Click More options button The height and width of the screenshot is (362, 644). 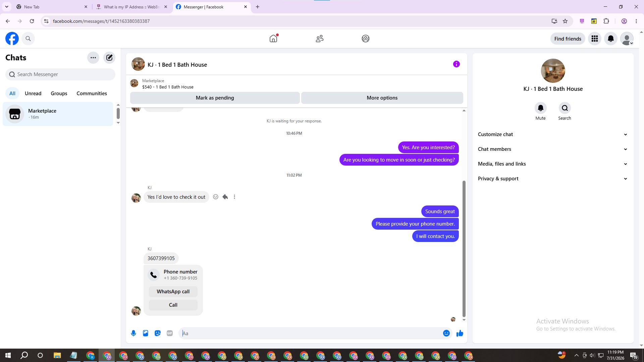382,98
